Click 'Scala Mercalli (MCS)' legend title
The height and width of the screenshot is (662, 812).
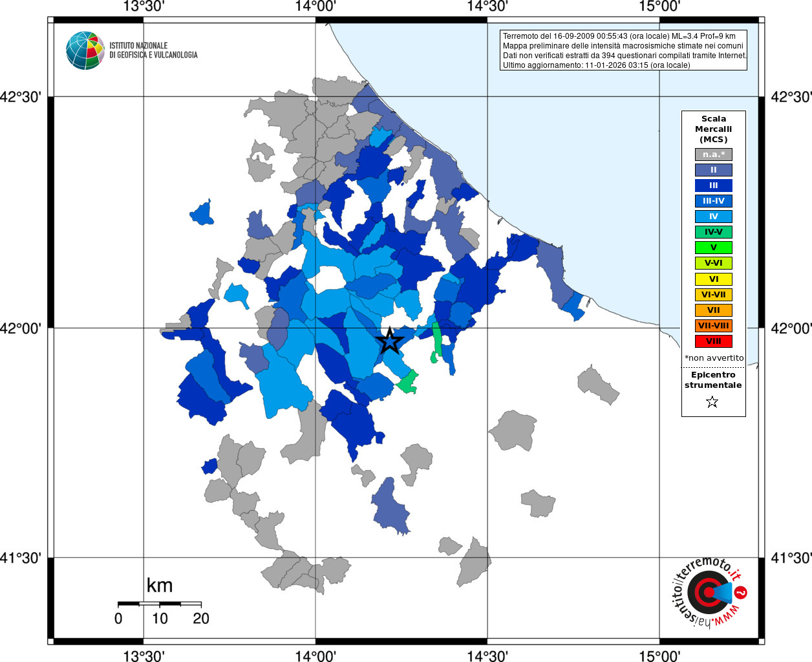(x=714, y=129)
